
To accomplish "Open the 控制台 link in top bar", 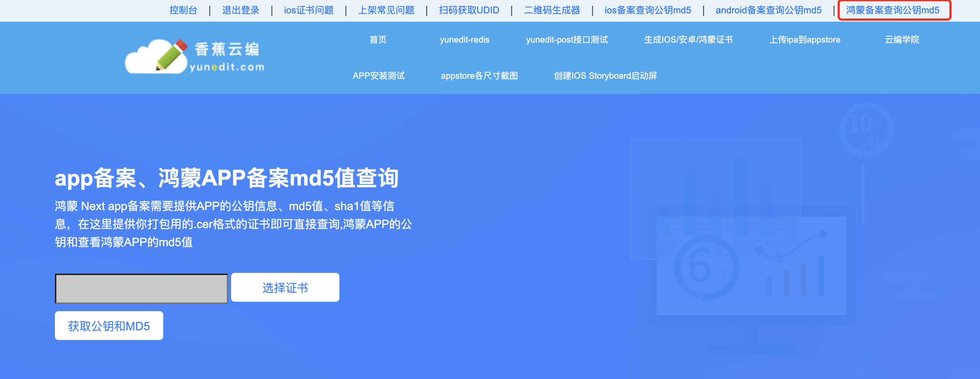I will click(183, 10).
